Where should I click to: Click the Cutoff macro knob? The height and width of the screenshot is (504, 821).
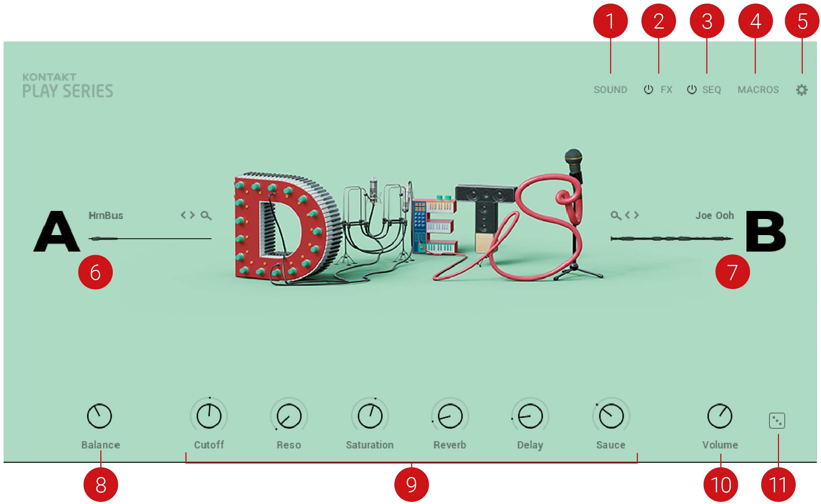click(209, 416)
